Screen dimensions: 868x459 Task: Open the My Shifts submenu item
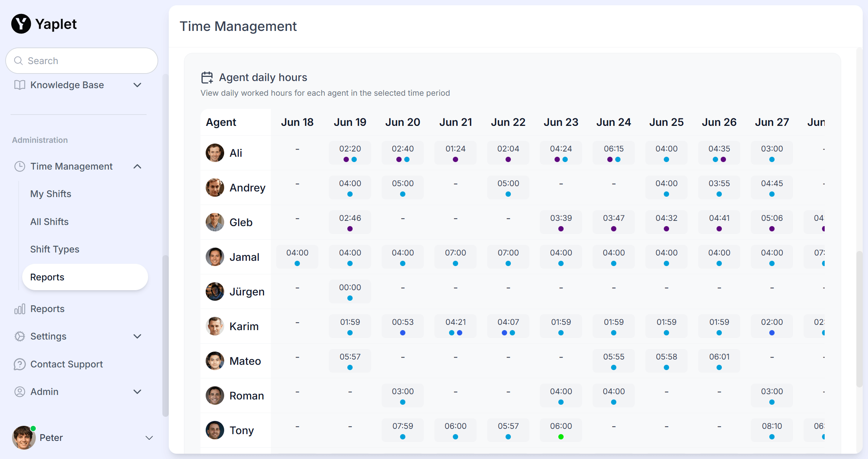51,194
